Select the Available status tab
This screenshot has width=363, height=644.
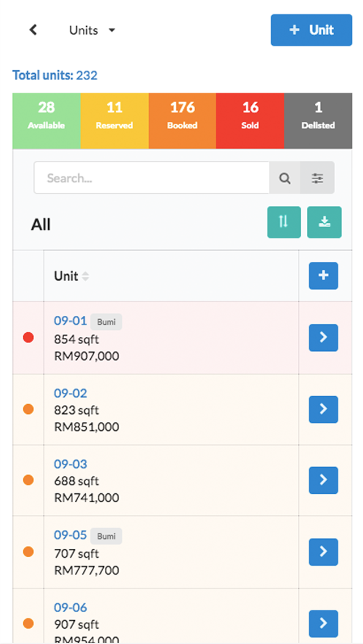tap(47, 114)
